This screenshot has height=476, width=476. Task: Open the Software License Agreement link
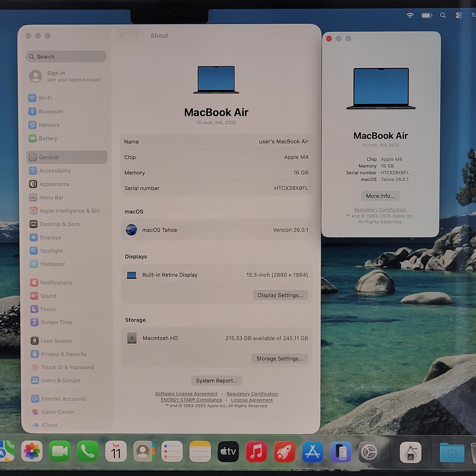tap(186, 394)
